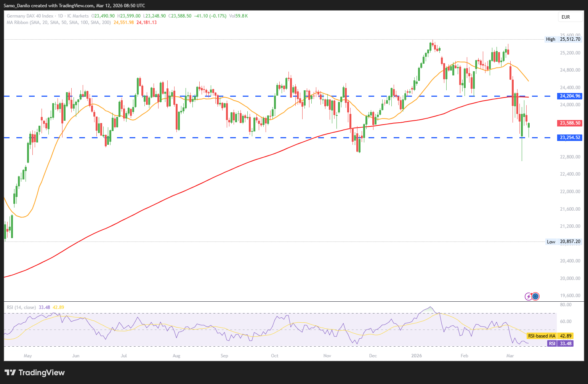The height and width of the screenshot is (384, 588).
Task: Click the purple RSI 33.48 label
Action: pos(561,344)
